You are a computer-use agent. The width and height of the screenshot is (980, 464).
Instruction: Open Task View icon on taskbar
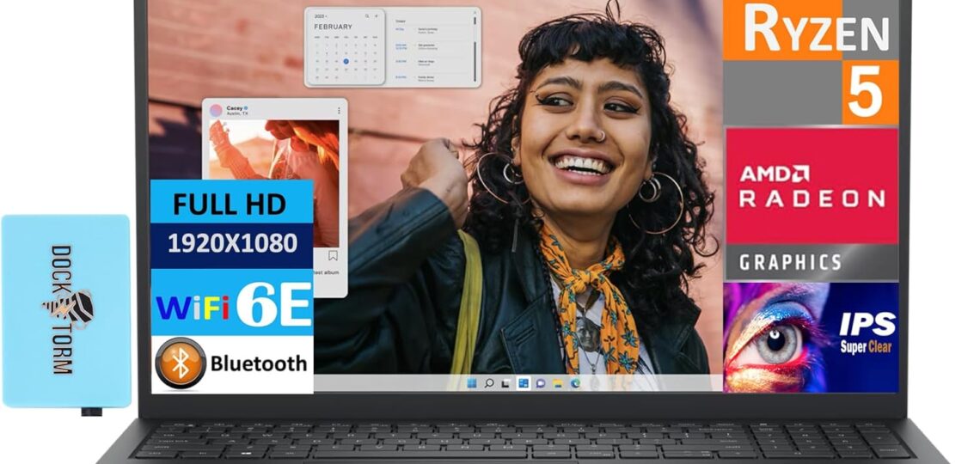coord(505,383)
